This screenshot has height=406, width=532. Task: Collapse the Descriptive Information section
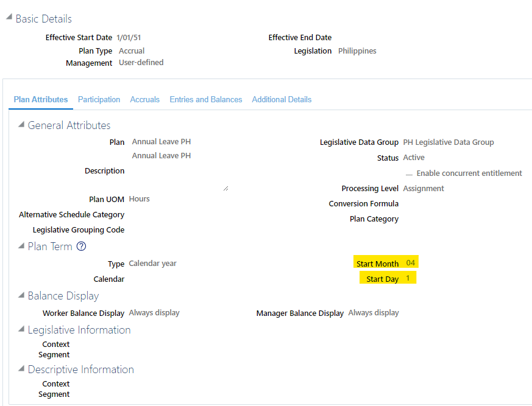click(x=21, y=368)
